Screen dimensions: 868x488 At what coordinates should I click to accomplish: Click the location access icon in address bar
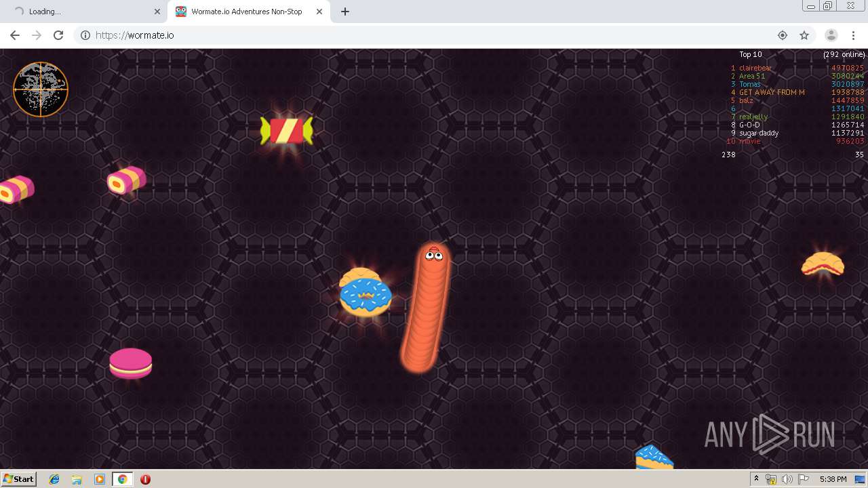(x=783, y=35)
